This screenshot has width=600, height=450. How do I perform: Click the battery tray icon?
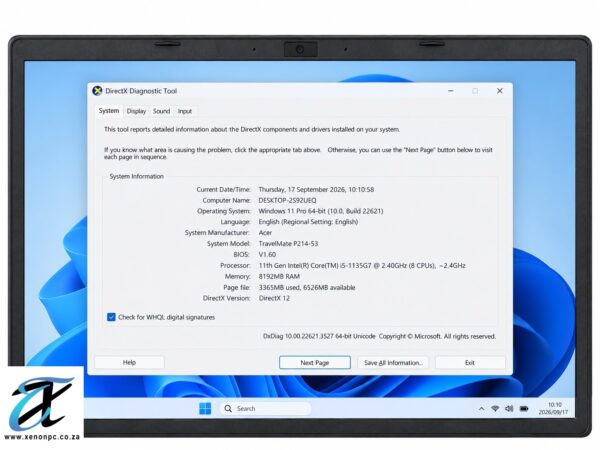[524, 409]
